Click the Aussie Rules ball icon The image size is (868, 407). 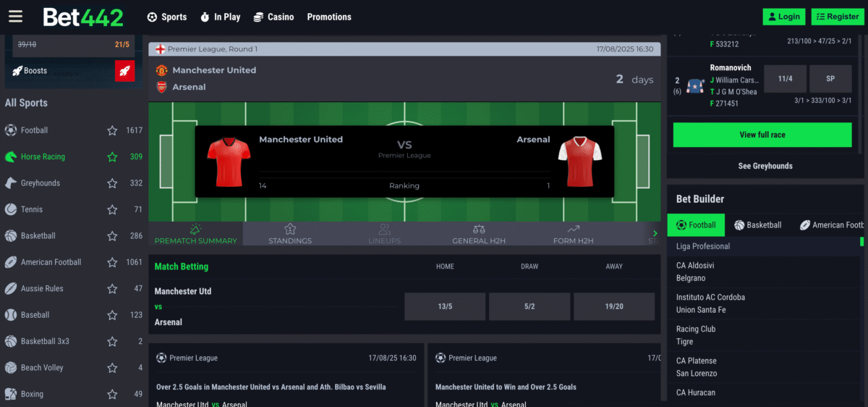click(11, 288)
